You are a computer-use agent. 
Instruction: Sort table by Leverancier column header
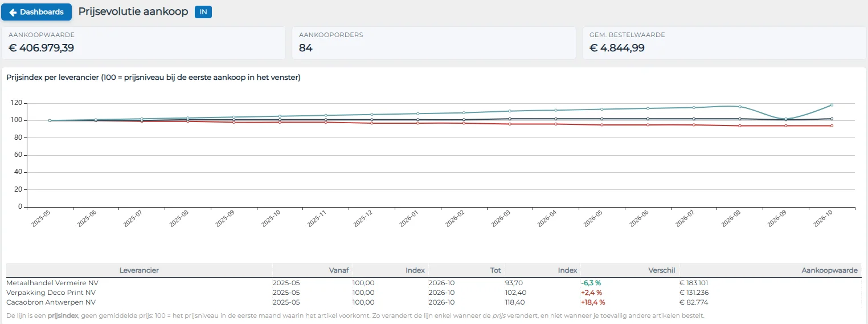139,270
